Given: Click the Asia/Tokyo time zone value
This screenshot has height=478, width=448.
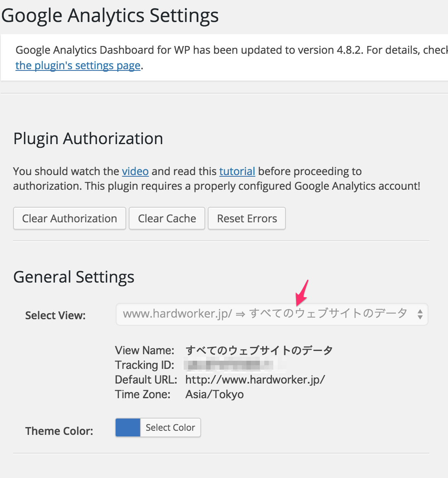Looking at the screenshot, I should [x=215, y=395].
